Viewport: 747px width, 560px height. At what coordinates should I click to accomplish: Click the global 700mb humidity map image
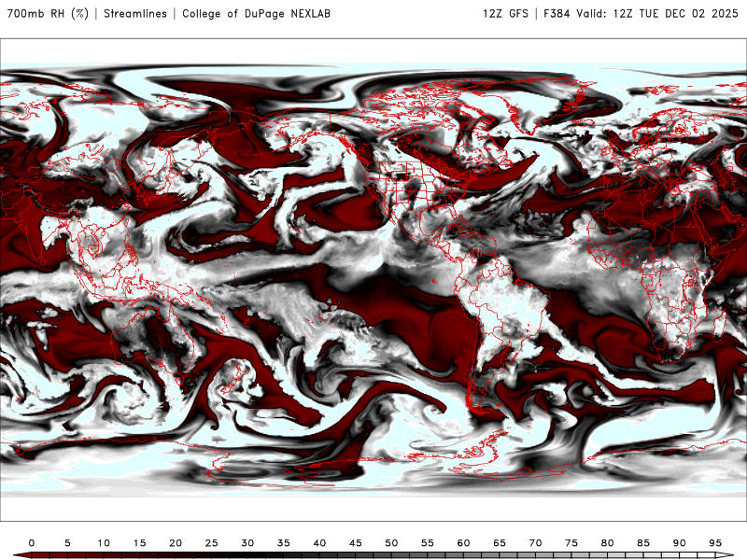(x=373, y=280)
